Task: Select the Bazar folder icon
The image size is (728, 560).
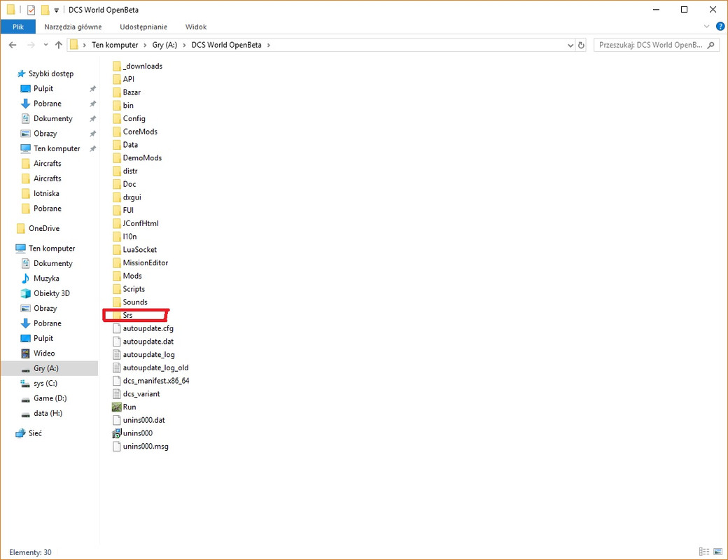Action: pos(116,92)
